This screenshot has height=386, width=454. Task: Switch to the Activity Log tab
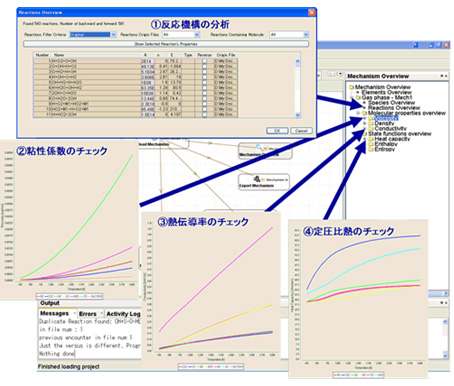click(123, 314)
